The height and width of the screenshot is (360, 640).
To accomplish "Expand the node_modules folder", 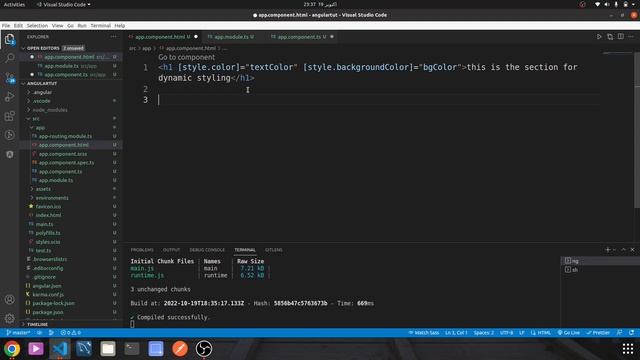I will click(x=49, y=110).
